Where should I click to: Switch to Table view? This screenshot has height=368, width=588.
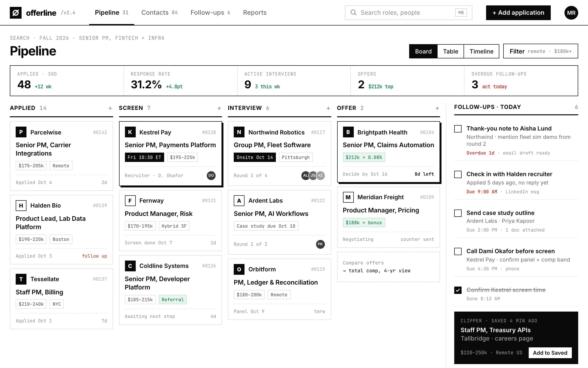tap(451, 51)
